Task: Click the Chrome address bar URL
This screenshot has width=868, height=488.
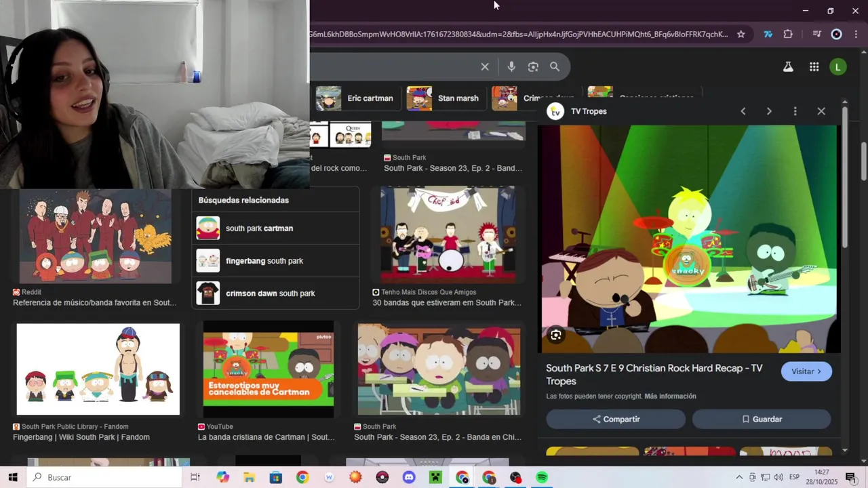Action: [519, 34]
